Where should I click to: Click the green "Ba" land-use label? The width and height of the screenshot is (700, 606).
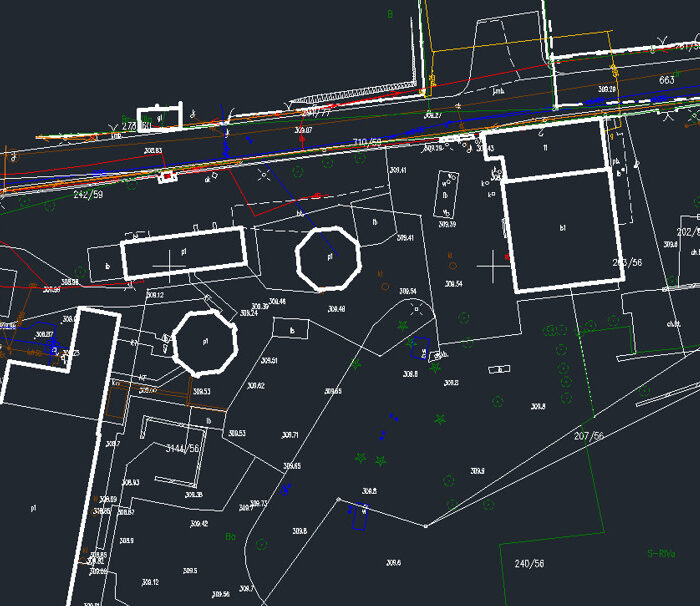point(230,536)
